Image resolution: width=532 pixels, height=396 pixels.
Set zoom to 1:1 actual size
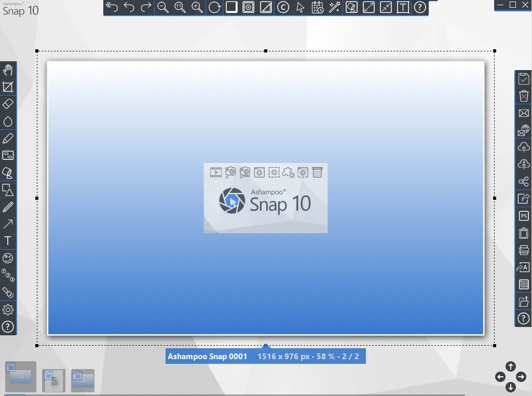pos(180,7)
